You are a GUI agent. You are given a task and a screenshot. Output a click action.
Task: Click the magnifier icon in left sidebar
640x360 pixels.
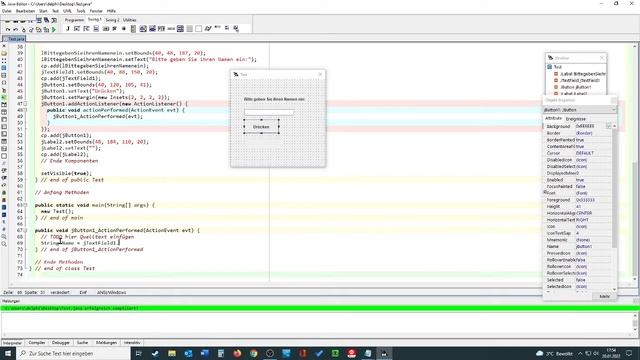click(4, 244)
